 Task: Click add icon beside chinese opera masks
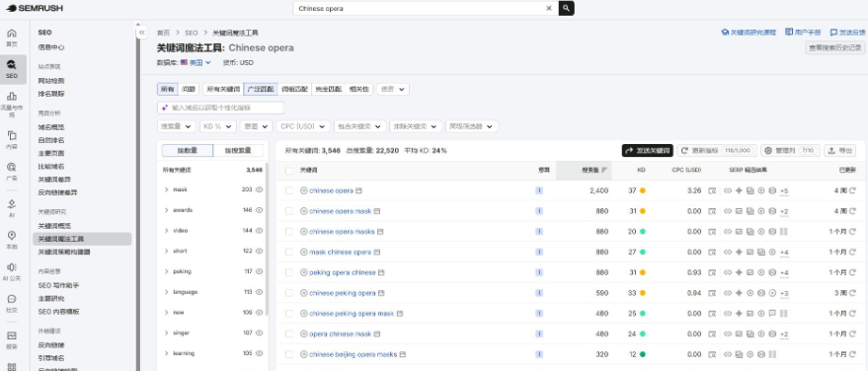[303, 231]
